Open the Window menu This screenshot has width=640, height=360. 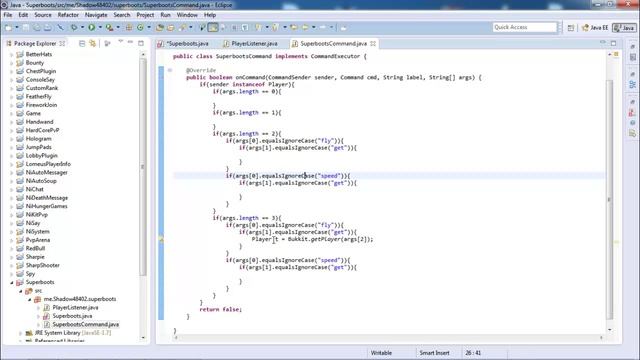[187, 15]
